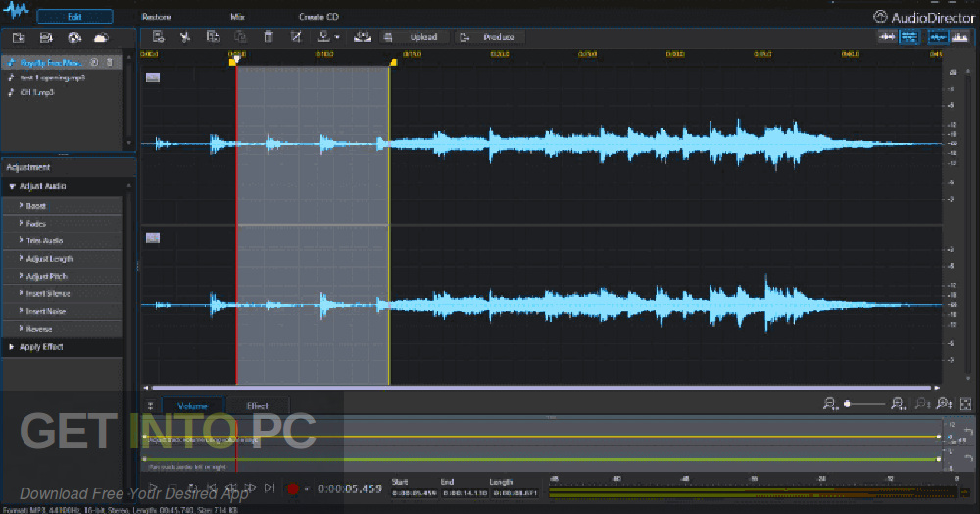Click the red Record button
Screen dimensions: 980x514
pos(292,488)
